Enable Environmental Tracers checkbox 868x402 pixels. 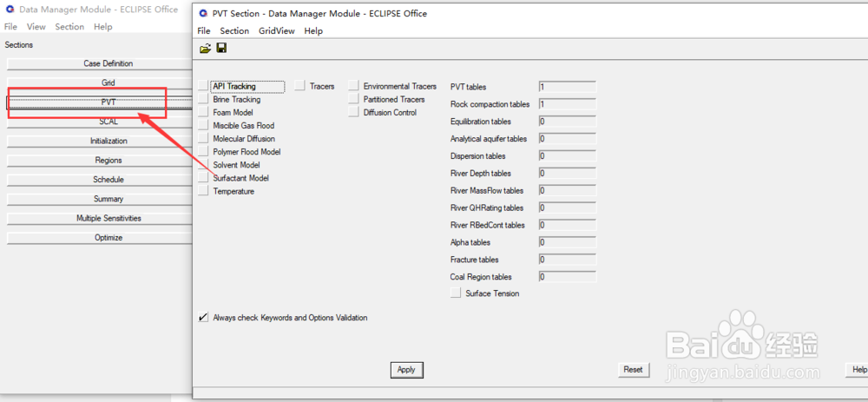[353, 86]
